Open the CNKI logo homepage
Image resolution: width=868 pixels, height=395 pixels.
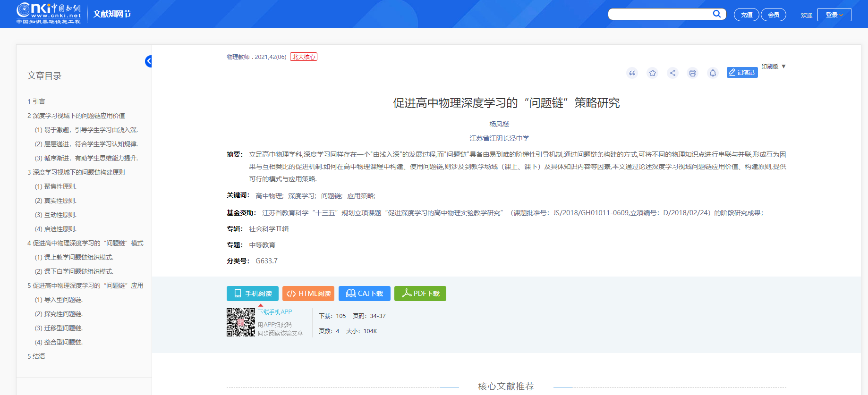[49, 13]
